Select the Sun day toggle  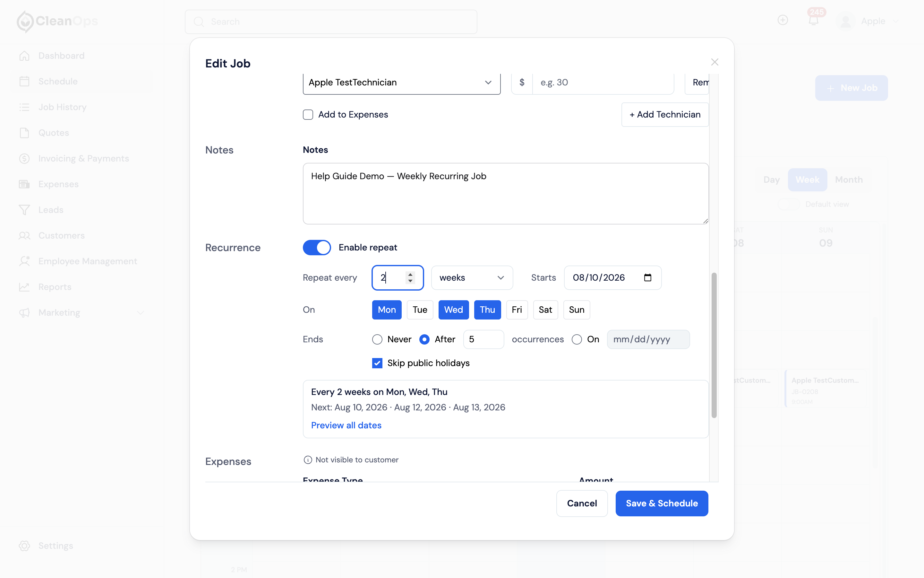[x=577, y=310]
